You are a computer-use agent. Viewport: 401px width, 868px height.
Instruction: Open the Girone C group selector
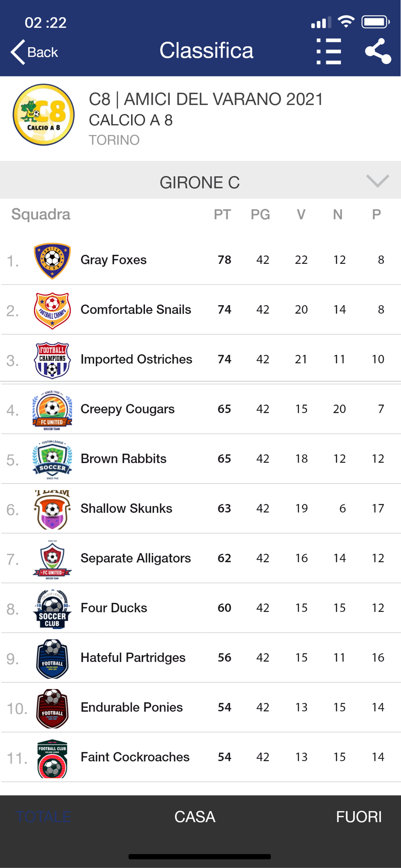[x=200, y=182]
